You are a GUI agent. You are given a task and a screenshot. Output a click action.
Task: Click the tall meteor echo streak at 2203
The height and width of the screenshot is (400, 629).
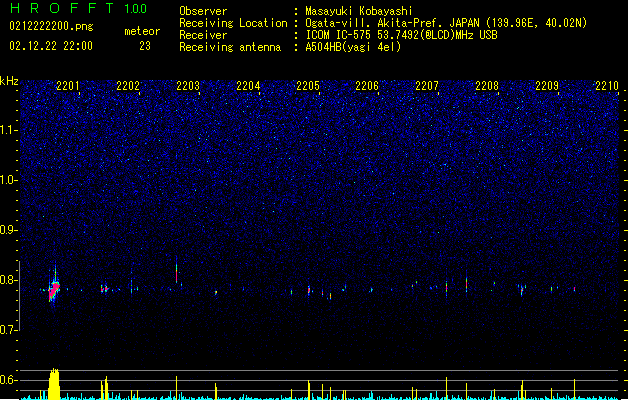point(177,271)
